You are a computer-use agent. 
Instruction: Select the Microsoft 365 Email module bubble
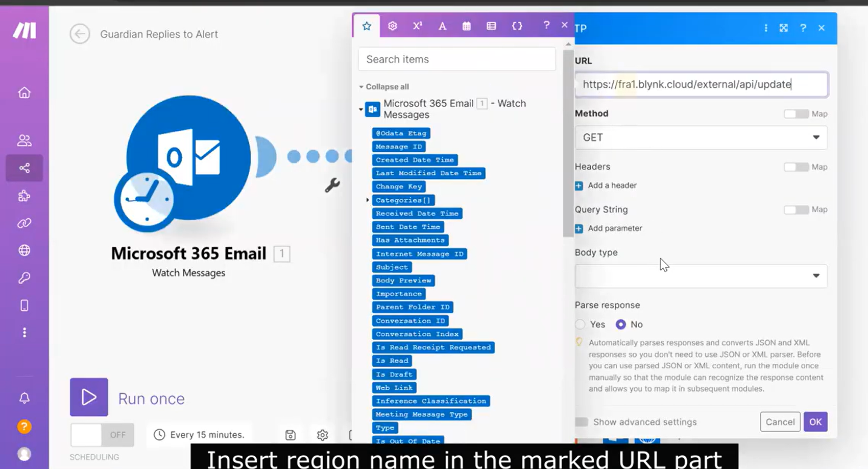(x=188, y=158)
